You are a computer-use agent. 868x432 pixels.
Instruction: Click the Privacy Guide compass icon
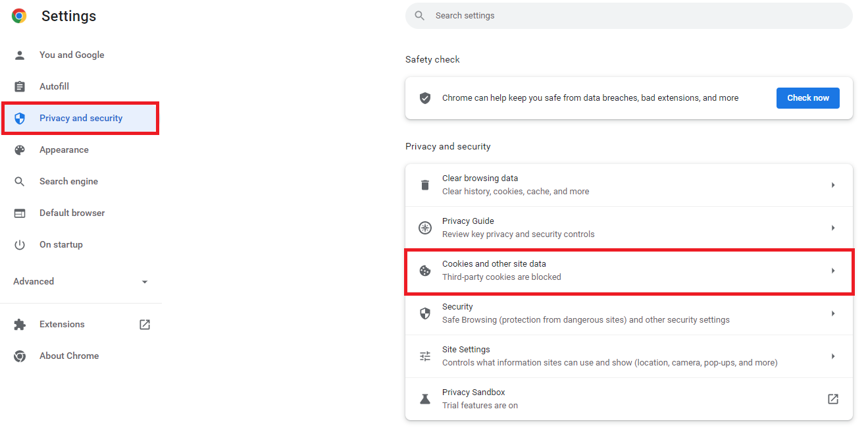point(425,228)
